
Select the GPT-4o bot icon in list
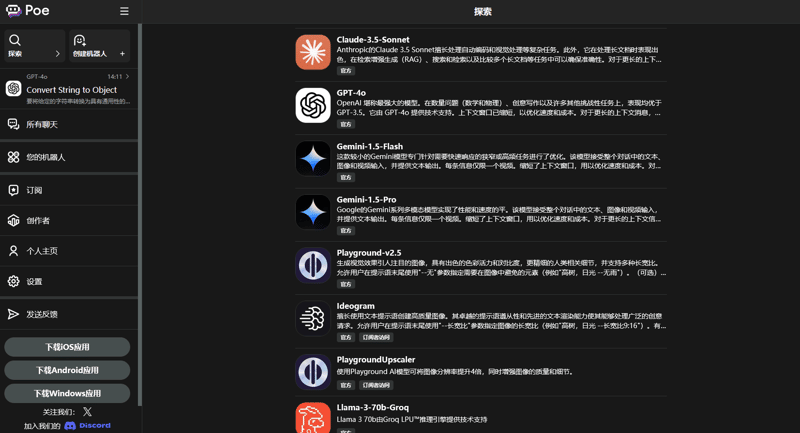313,105
